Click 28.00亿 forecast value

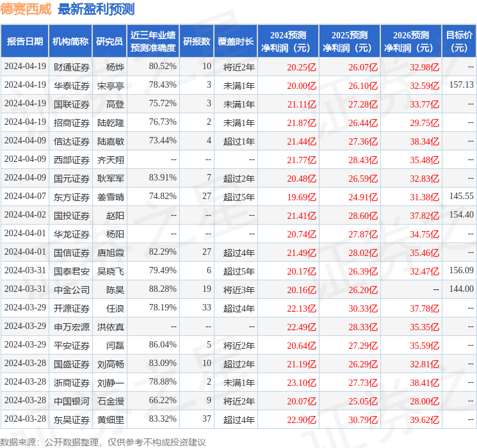424,401
